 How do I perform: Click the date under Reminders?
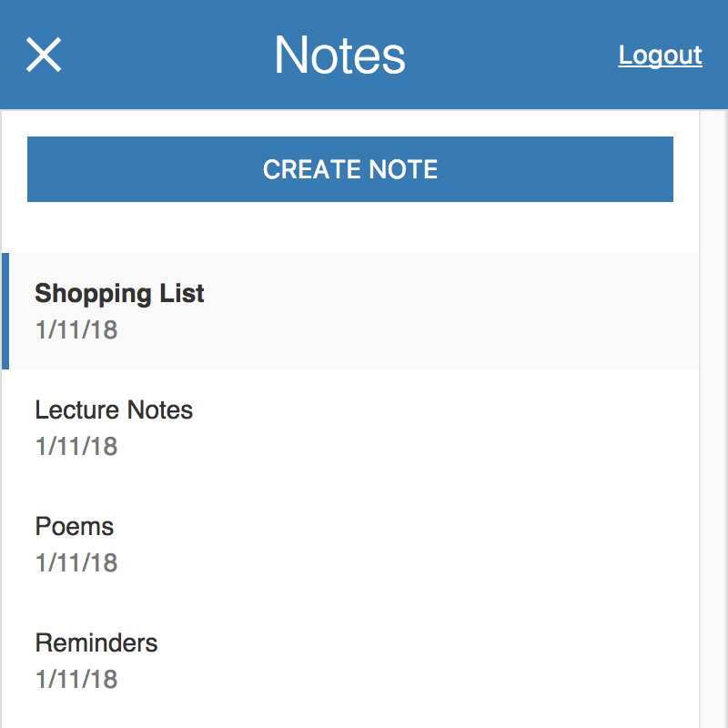coord(76,680)
